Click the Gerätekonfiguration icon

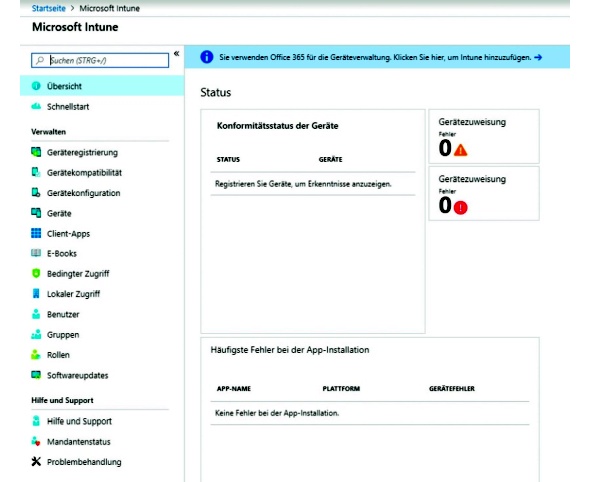pyautogui.click(x=36, y=193)
